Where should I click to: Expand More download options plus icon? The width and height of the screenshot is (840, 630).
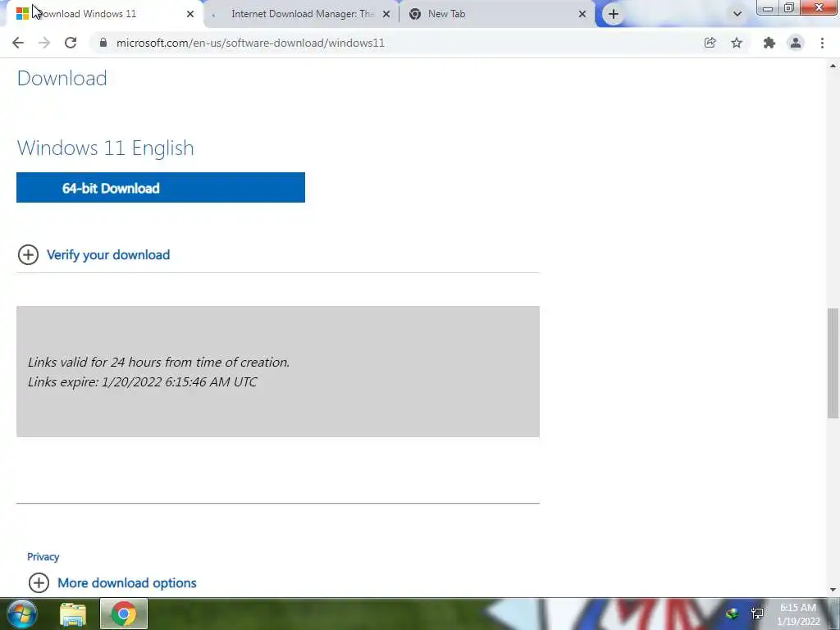click(39, 583)
